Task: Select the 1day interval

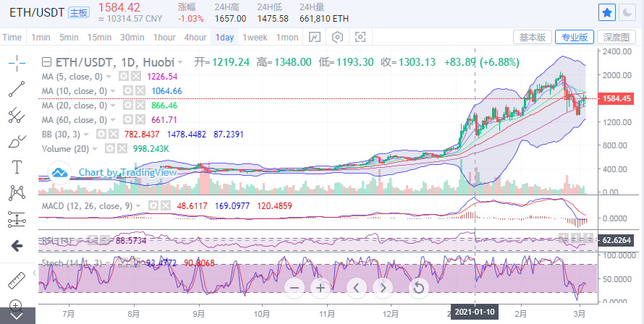Action: [224, 38]
